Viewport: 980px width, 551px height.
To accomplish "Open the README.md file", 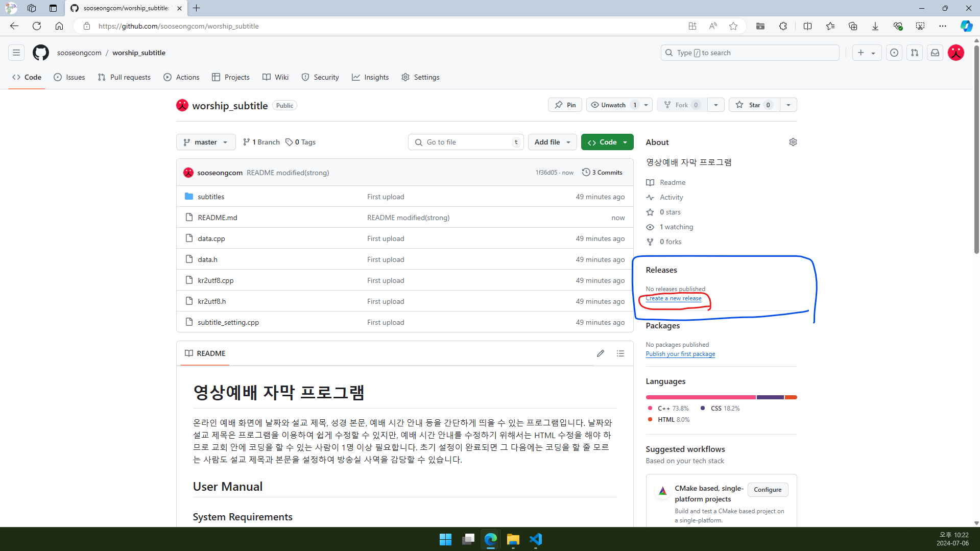I will click(x=218, y=218).
